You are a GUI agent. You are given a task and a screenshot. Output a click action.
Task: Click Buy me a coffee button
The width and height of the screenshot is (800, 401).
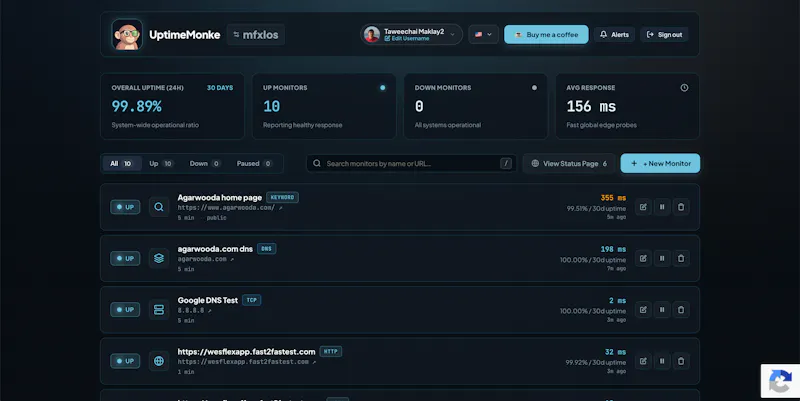tap(546, 35)
